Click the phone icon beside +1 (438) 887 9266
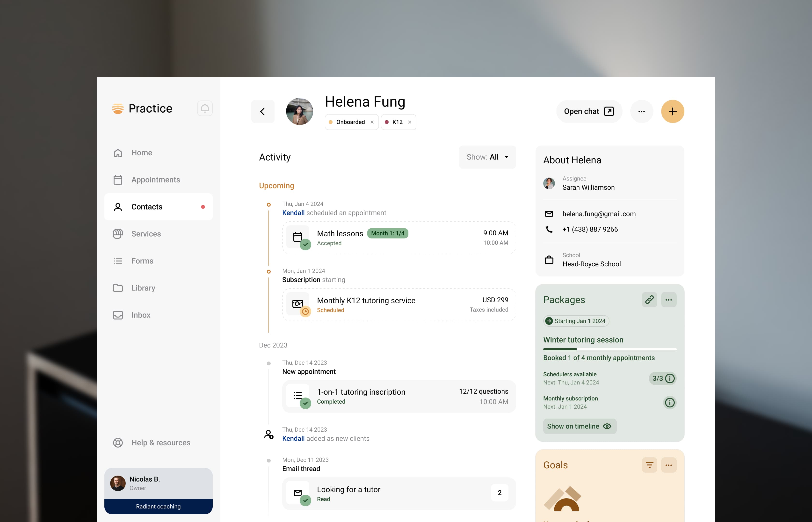This screenshot has height=522, width=812. click(549, 230)
